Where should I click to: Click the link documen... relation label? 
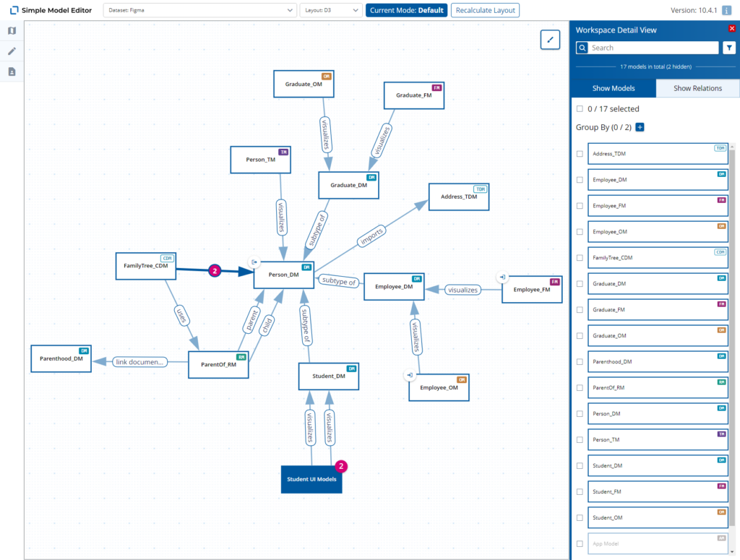[x=139, y=362]
